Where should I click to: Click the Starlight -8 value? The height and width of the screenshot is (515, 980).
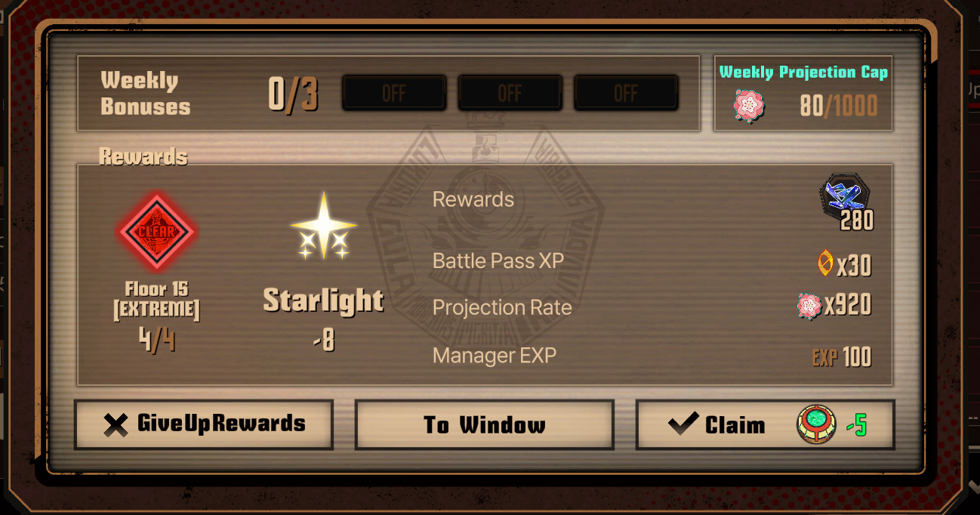(324, 341)
